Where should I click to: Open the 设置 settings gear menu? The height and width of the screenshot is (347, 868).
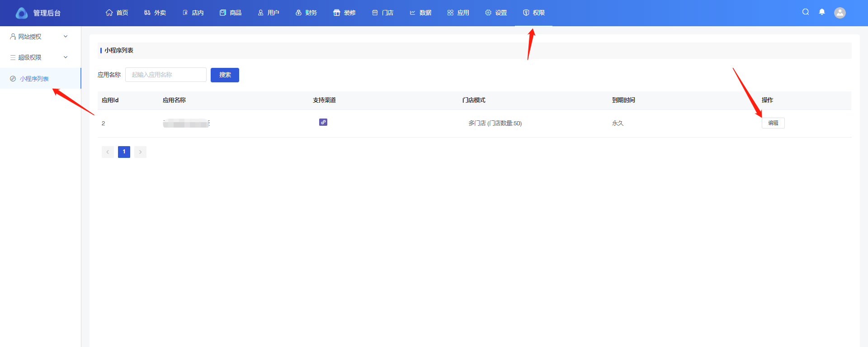pos(496,13)
